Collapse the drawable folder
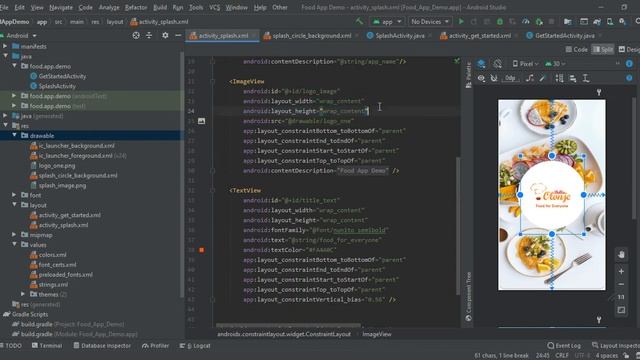640x360 pixels. (14, 136)
